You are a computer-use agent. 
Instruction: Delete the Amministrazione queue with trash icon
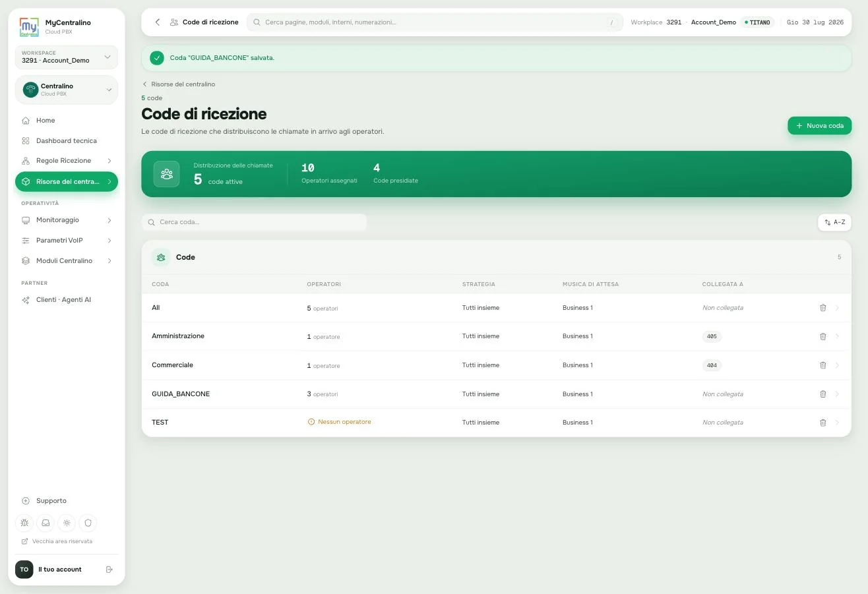click(x=822, y=336)
